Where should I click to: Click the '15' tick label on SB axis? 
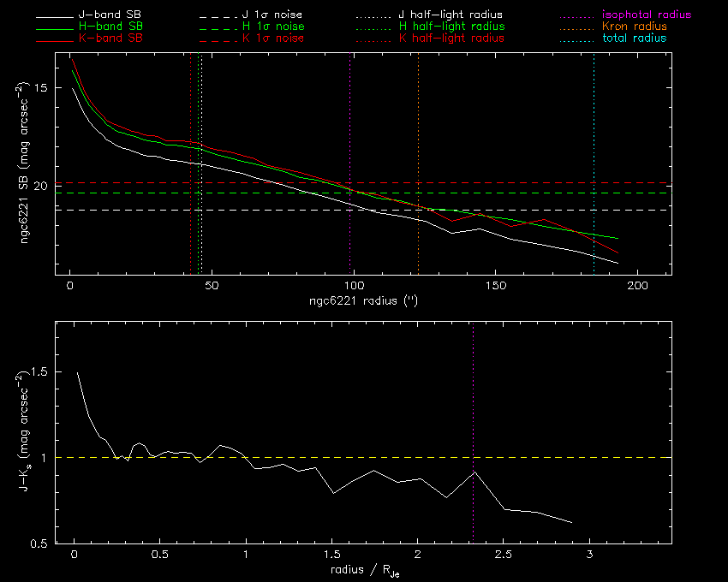point(41,87)
